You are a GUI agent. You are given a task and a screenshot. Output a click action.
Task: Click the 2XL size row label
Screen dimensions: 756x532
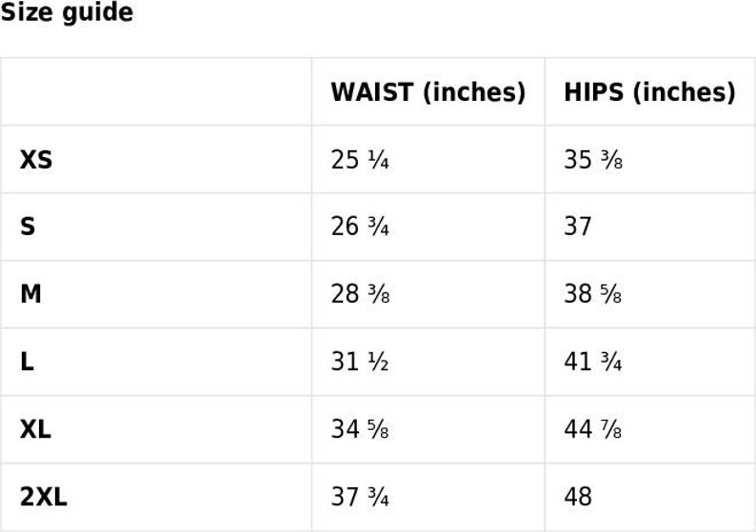pyautogui.click(x=44, y=497)
